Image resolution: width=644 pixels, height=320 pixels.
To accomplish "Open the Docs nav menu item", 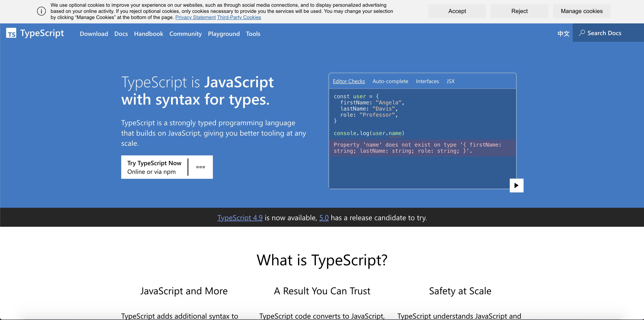I will [121, 34].
